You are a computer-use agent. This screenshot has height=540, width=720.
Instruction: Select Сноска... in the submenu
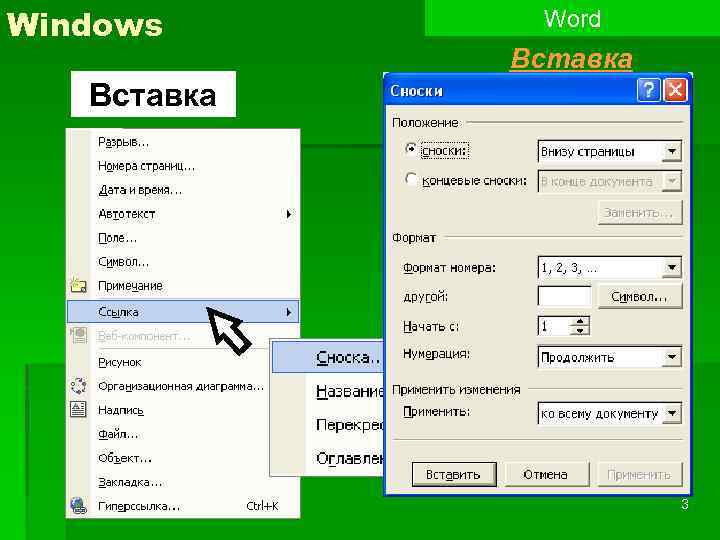[x=328, y=357]
